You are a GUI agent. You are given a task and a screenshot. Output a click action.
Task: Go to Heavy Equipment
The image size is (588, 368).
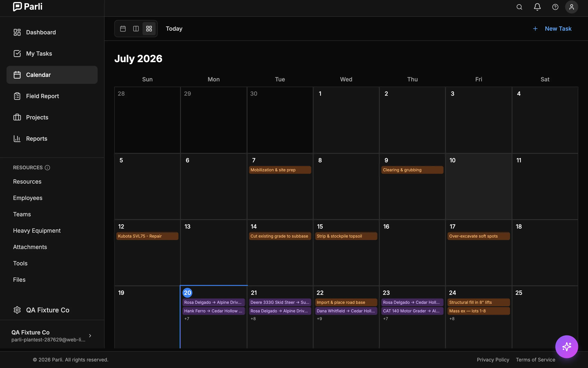[37, 231]
